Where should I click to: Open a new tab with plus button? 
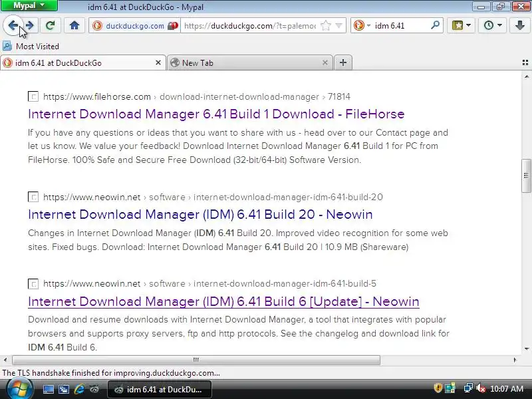(x=343, y=63)
